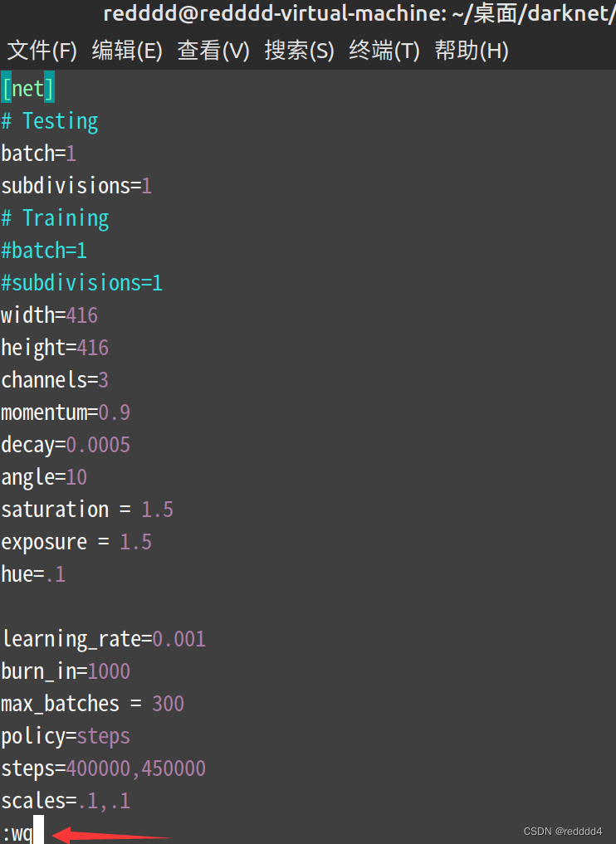
Task: Open the 编辑(E) menu
Action: point(127,51)
